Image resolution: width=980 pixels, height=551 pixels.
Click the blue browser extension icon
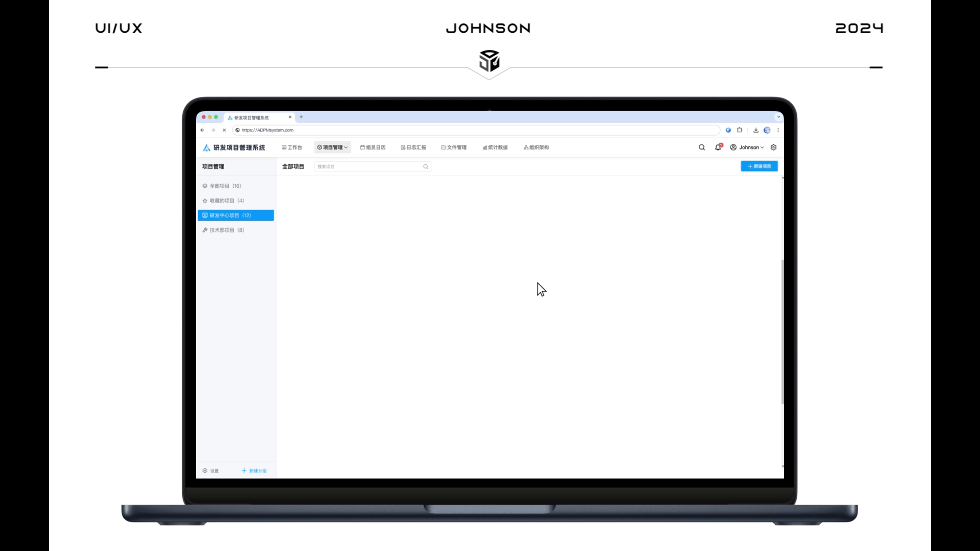[x=728, y=130]
